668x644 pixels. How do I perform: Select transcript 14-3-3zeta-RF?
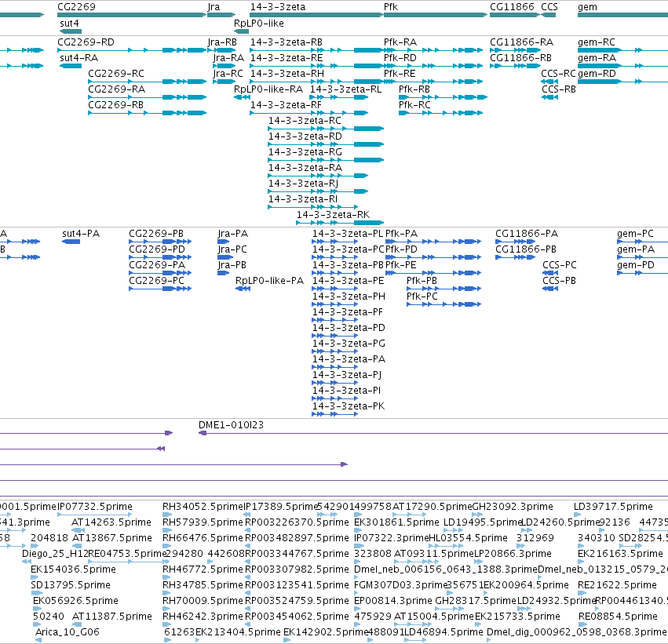(308, 113)
